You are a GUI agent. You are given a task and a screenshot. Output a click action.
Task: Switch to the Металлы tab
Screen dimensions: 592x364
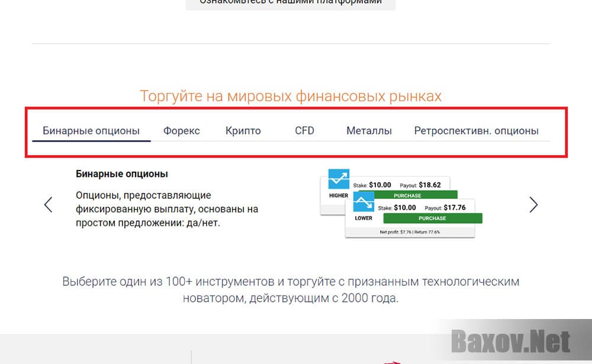tap(369, 130)
